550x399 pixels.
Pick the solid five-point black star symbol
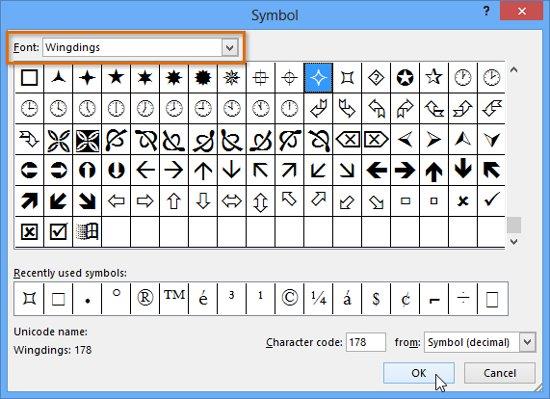coord(116,78)
